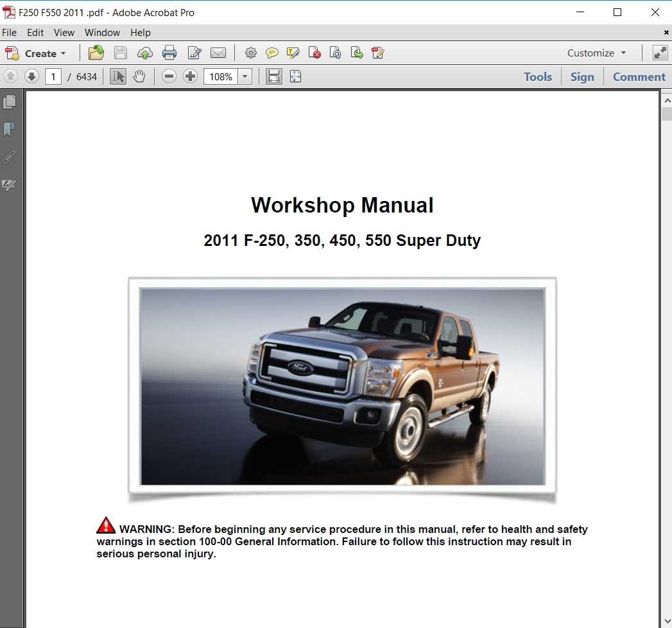This screenshot has width=672, height=628.
Task: Open the gear settings toolbar icon
Action: click(251, 53)
